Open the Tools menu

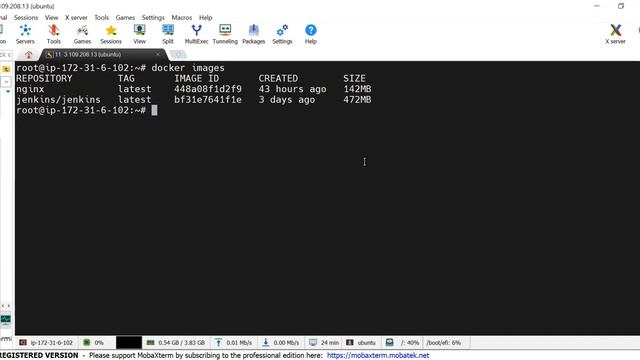click(x=101, y=18)
